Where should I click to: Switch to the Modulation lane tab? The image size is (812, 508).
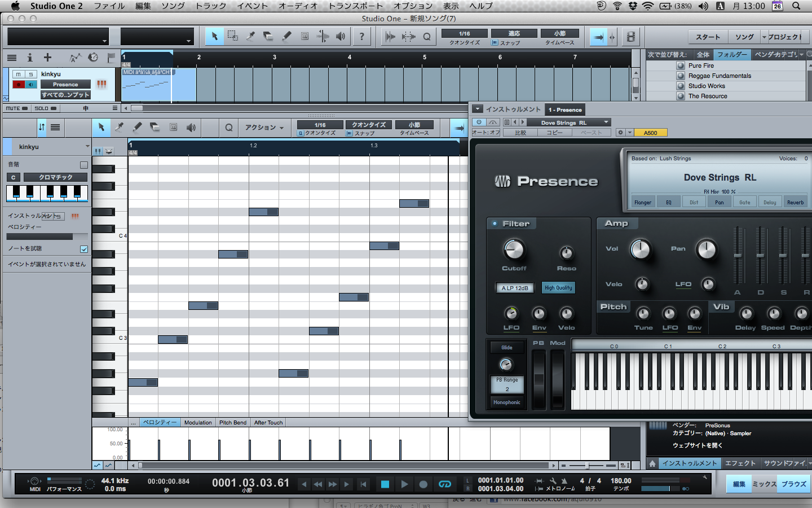(198, 422)
